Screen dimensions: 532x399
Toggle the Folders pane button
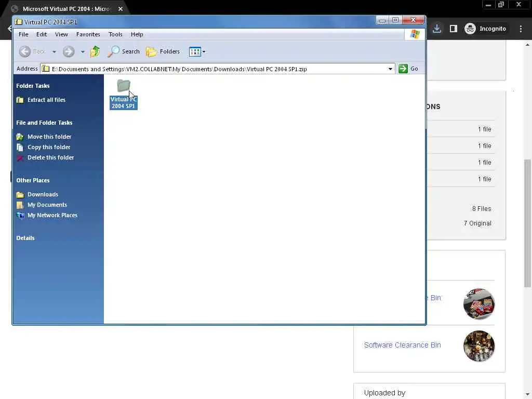pyautogui.click(x=163, y=51)
